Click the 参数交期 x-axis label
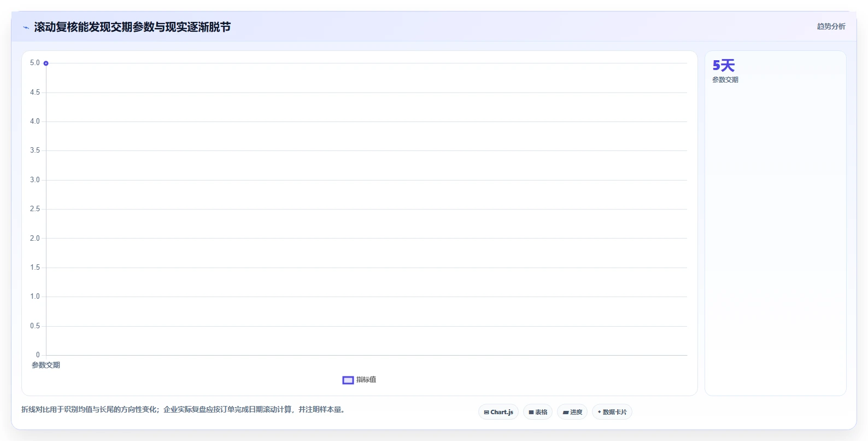The height and width of the screenshot is (441, 868). [x=46, y=365]
